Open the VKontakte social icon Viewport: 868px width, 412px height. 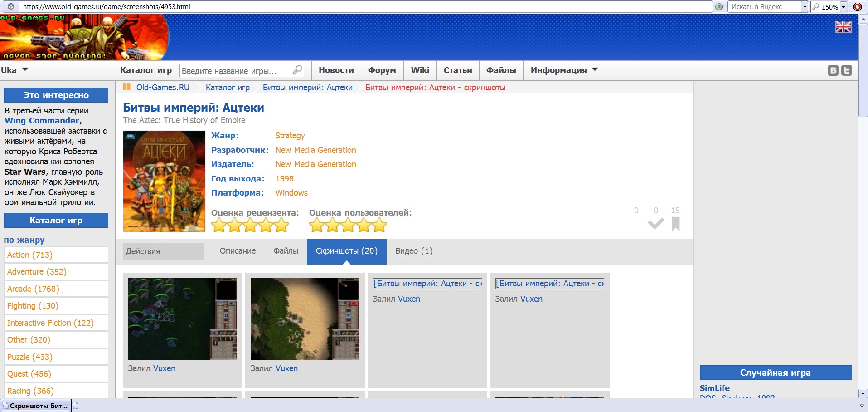[x=833, y=70]
